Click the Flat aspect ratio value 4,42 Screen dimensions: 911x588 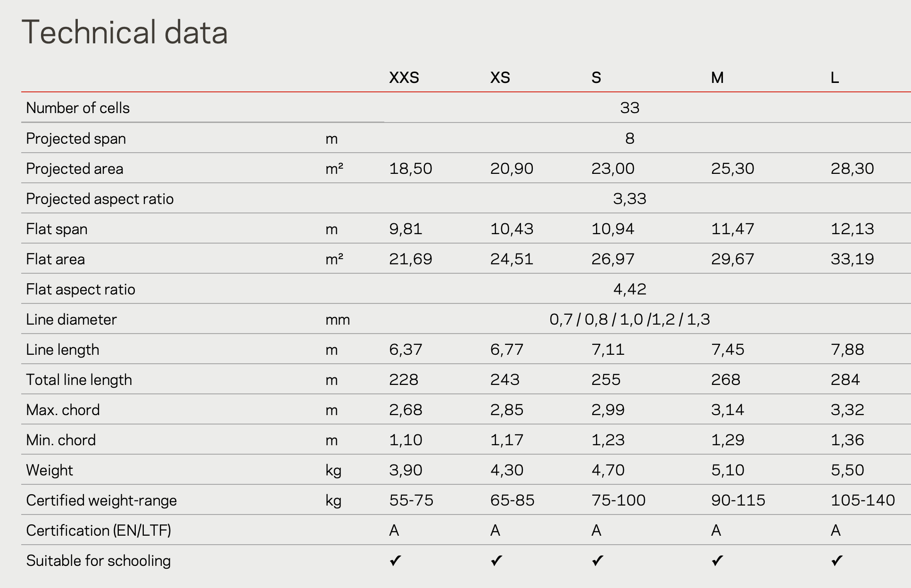pyautogui.click(x=629, y=289)
